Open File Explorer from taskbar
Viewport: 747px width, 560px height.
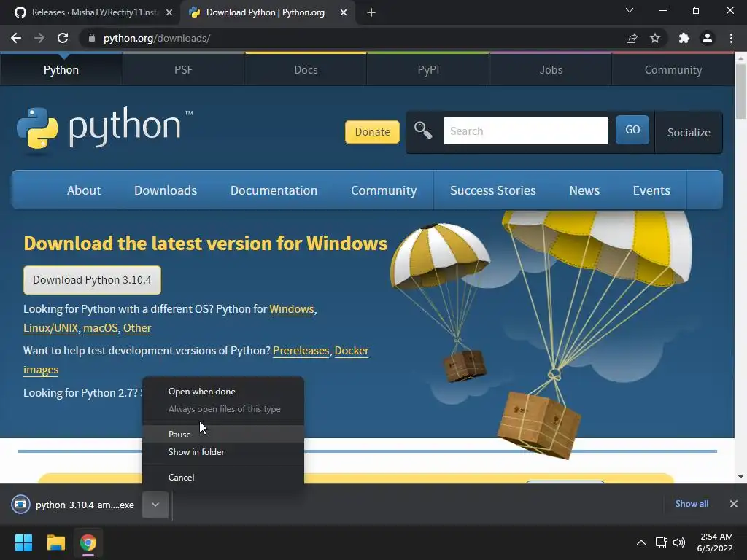55,542
